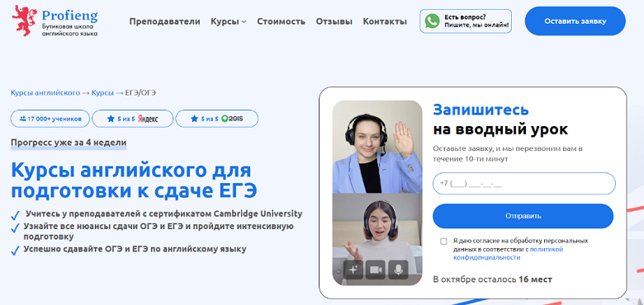Click 'Успешно сдавайте ОГЭ и ЕГЭ' bullet text
The image size is (644, 305).
(x=135, y=249)
